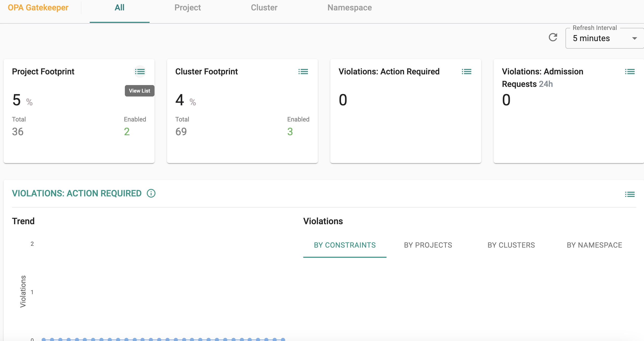The width and height of the screenshot is (644, 341).
Task: Select the By Constraints tab
Action: click(x=345, y=245)
